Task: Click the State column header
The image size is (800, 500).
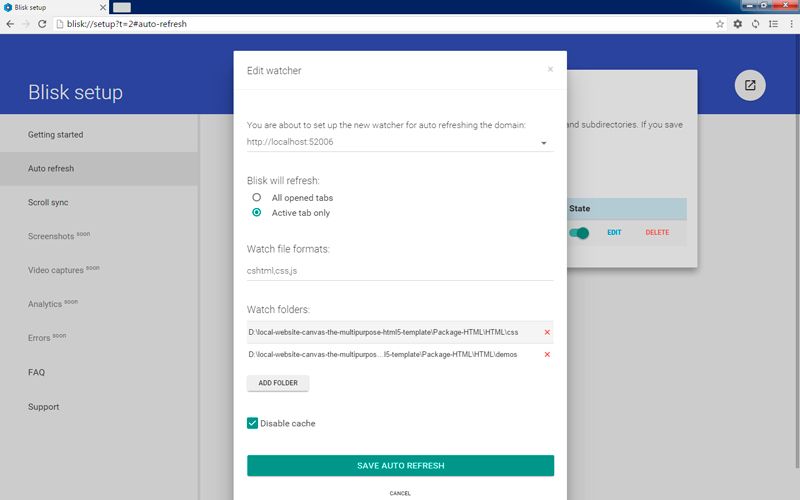Action: 580,209
